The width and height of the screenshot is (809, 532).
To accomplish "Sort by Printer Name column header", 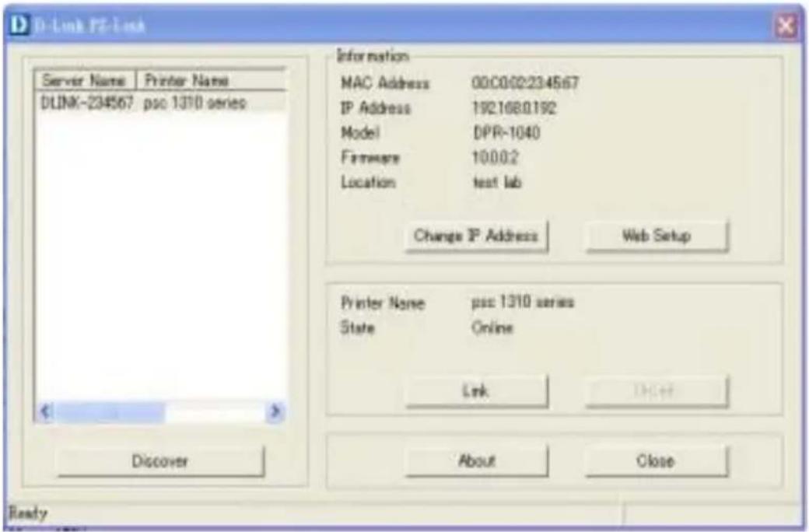I will (211, 80).
